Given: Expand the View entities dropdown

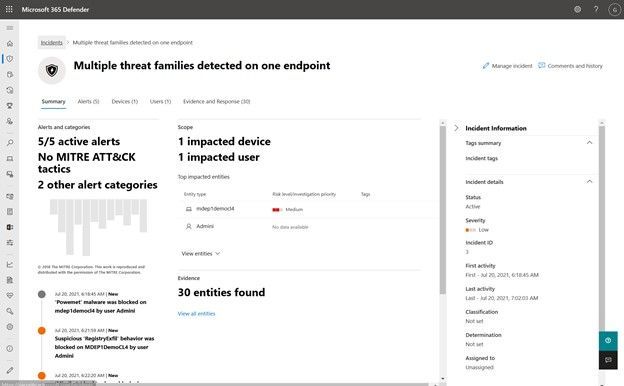Looking at the screenshot, I should point(201,253).
